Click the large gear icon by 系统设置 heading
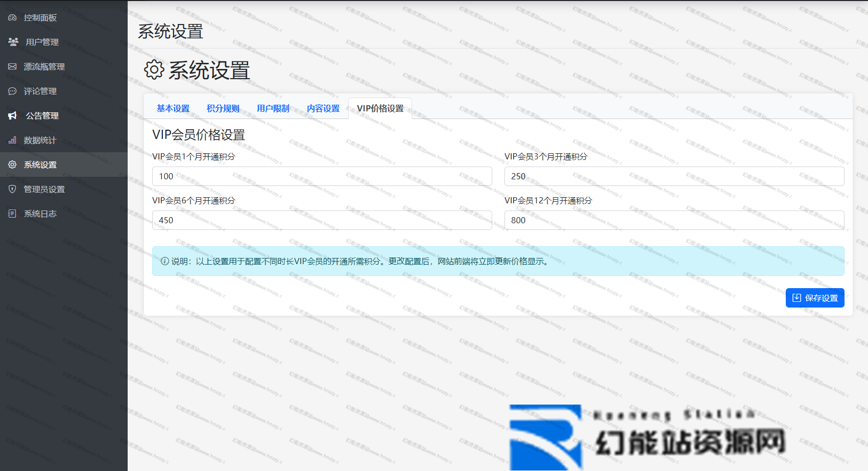The width and height of the screenshot is (868, 471). pyautogui.click(x=154, y=70)
